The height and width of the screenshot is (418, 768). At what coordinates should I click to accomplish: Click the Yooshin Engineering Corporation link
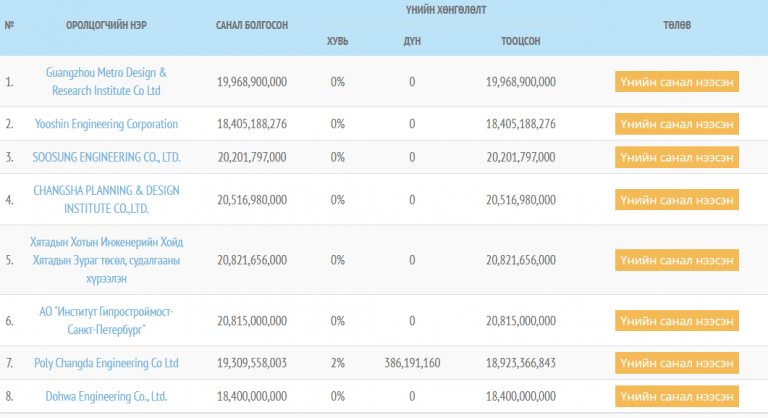pos(105,124)
